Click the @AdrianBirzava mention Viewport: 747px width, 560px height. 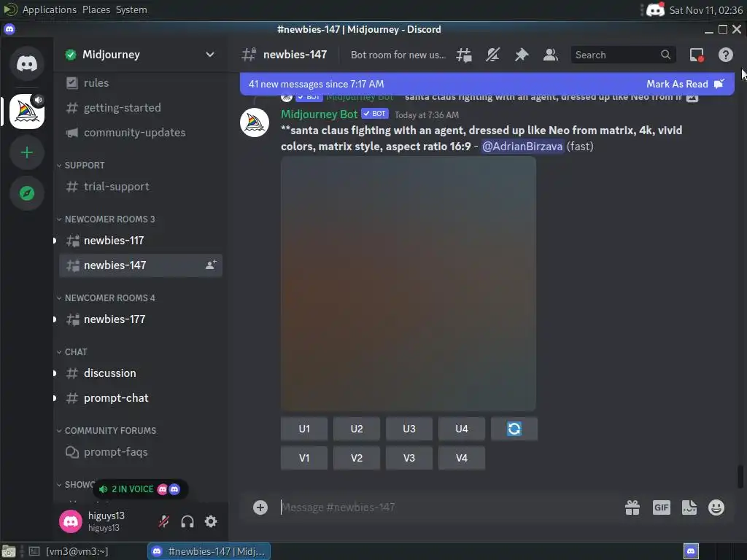(522, 146)
